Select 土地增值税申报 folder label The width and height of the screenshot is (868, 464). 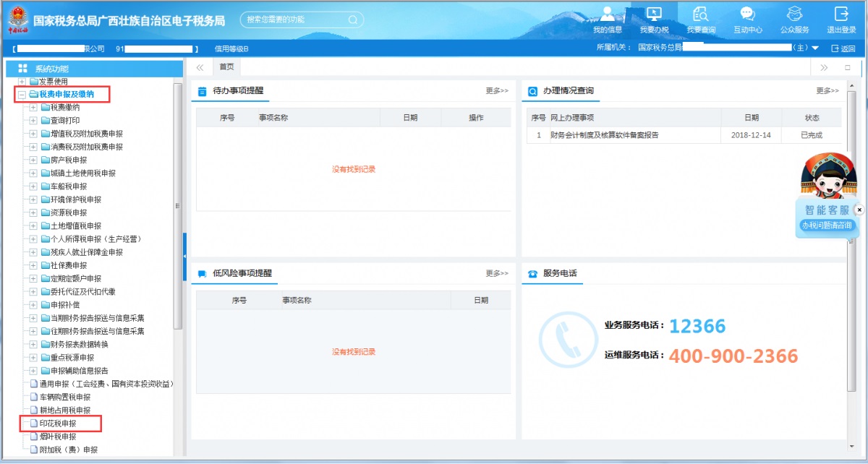click(76, 226)
